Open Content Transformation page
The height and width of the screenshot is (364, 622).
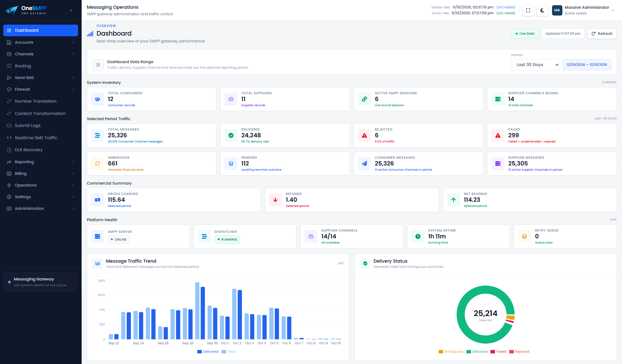[40, 114]
